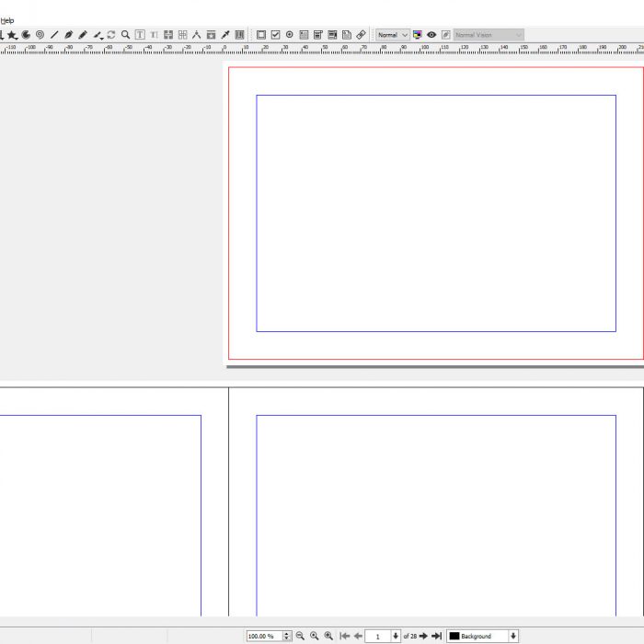
Task: Open the page number selector dropdown
Action: 396,636
